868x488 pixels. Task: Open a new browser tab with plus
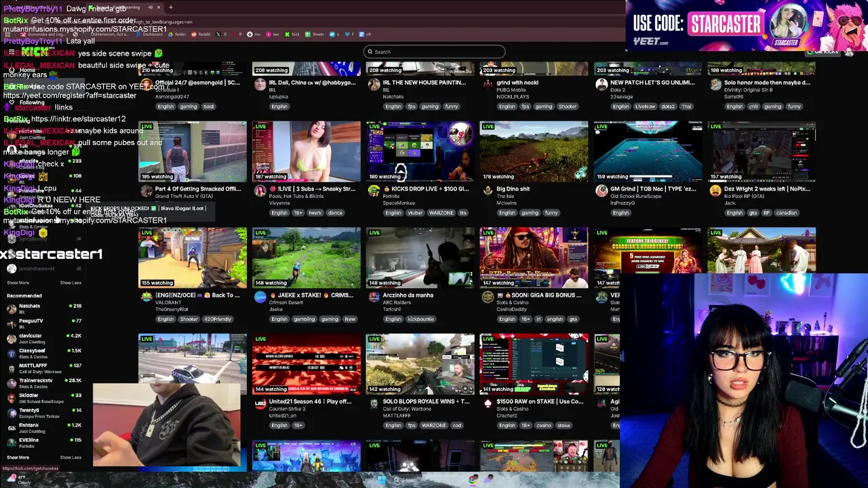(x=170, y=7)
